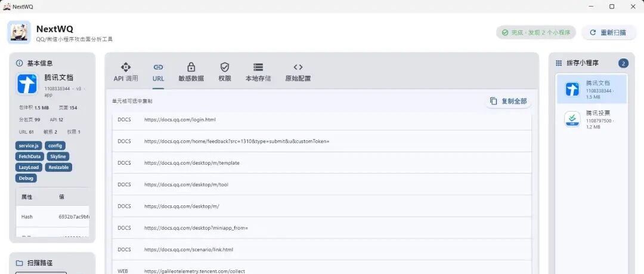Screen dimensions: 644x274
Task: Click the 敏感数据 lock icon
Action: pyautogui.click(x=191, y=67)
